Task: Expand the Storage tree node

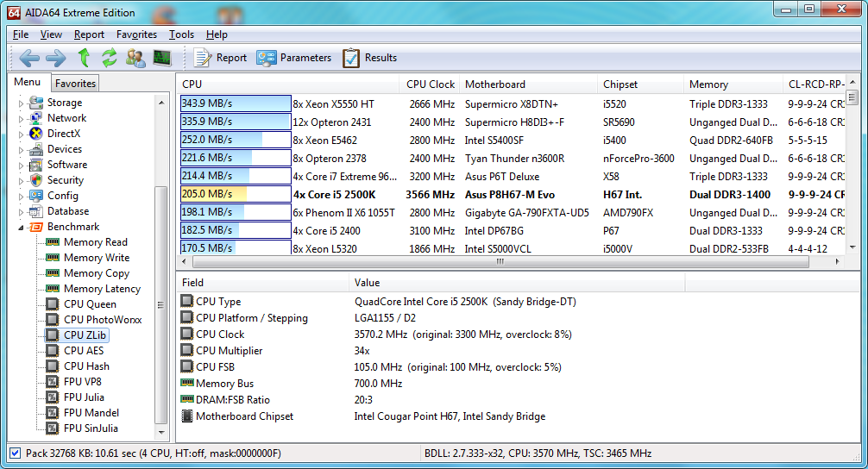Action: (21, 103)
